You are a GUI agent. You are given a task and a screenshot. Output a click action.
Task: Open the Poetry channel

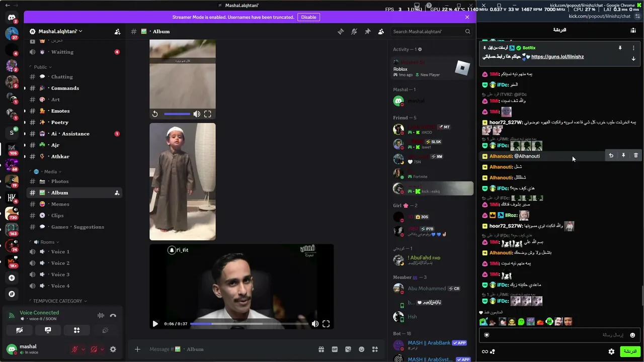click(73, 122)
